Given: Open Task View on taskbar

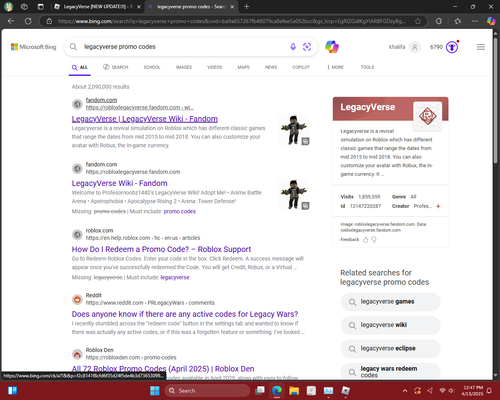Looking at the screenshot, I should pyautogui.click(x=260, y=390).
